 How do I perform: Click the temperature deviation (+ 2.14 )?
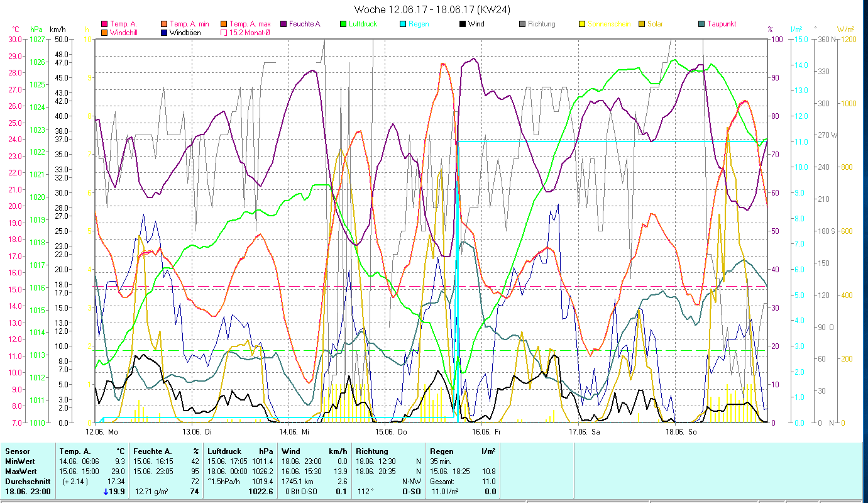pos(74,481)
